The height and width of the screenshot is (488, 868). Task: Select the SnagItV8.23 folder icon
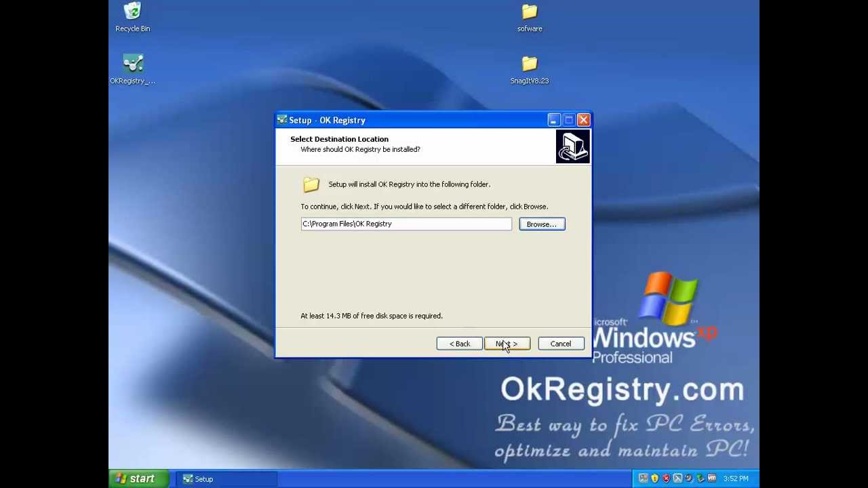pos(530,70)
